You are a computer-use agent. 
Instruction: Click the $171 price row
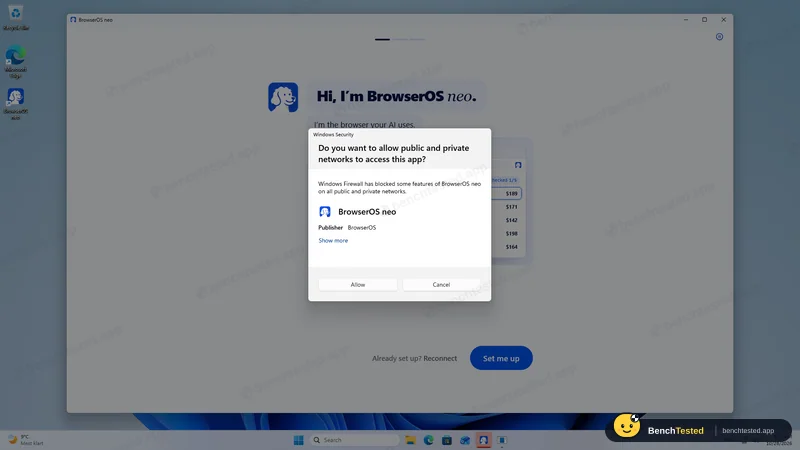507,207
